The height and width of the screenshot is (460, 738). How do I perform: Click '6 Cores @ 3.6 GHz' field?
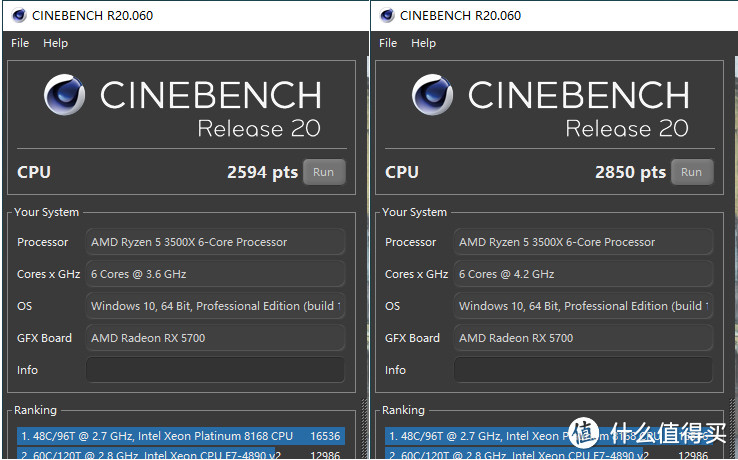tap(215, 274)
